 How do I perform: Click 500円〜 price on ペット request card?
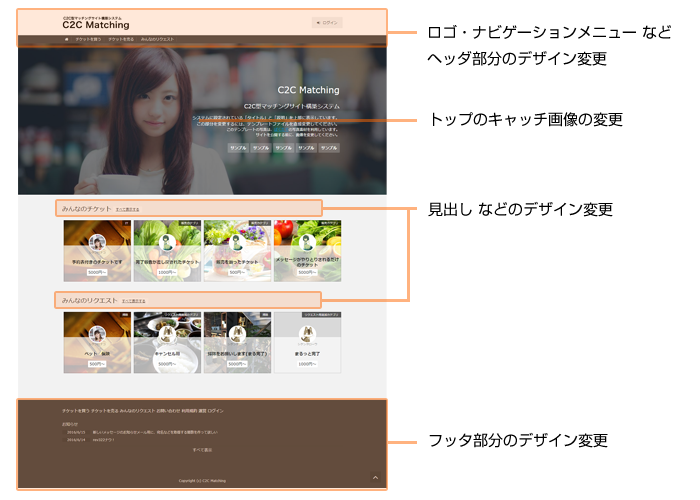pyautogui.click(x=97, y=364)
